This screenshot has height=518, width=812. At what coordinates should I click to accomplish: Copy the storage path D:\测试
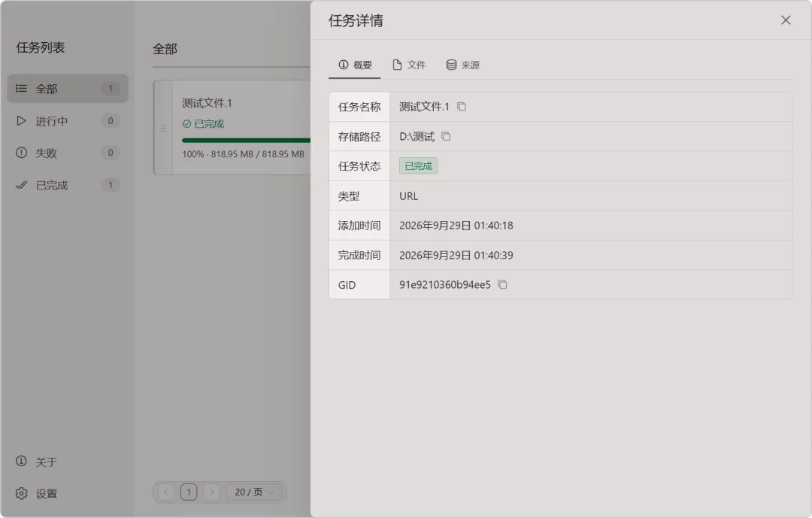(x=446, y=136)
